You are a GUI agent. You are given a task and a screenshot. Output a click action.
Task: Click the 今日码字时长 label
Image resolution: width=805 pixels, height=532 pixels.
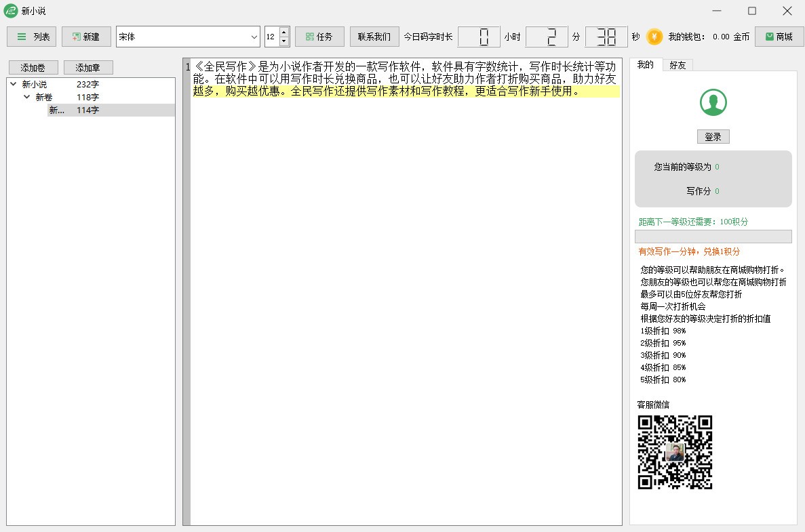[428, 37]
